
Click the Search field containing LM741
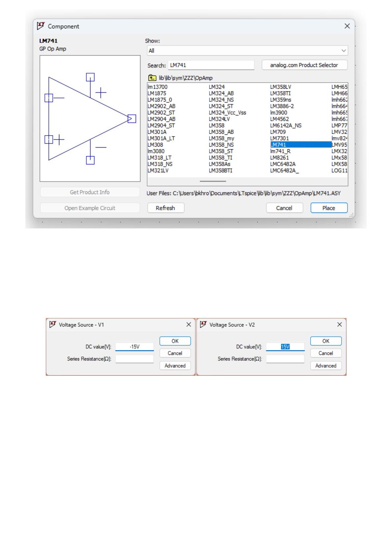tap(211, 65)
